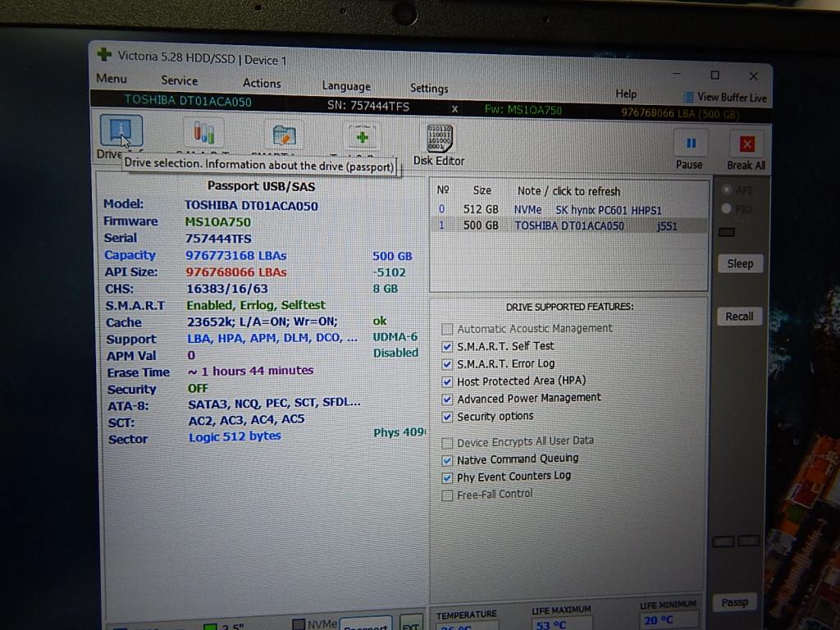Screen dimensions: 840x630
Task: Click the Erase Time ~1 hours 44 minutes
Action: point(249,371)
